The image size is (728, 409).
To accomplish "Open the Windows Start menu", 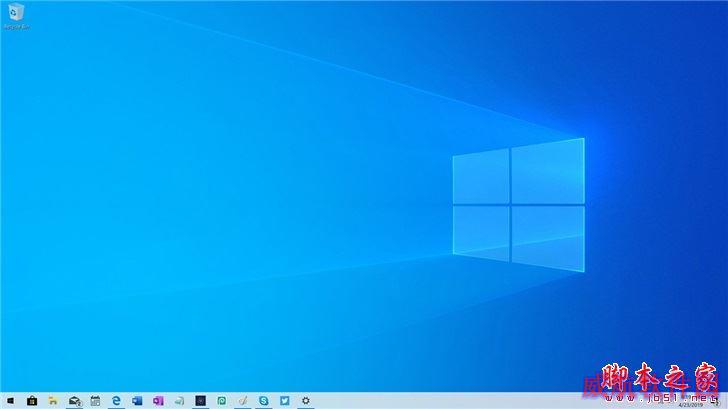I will (x=10, y=401).
